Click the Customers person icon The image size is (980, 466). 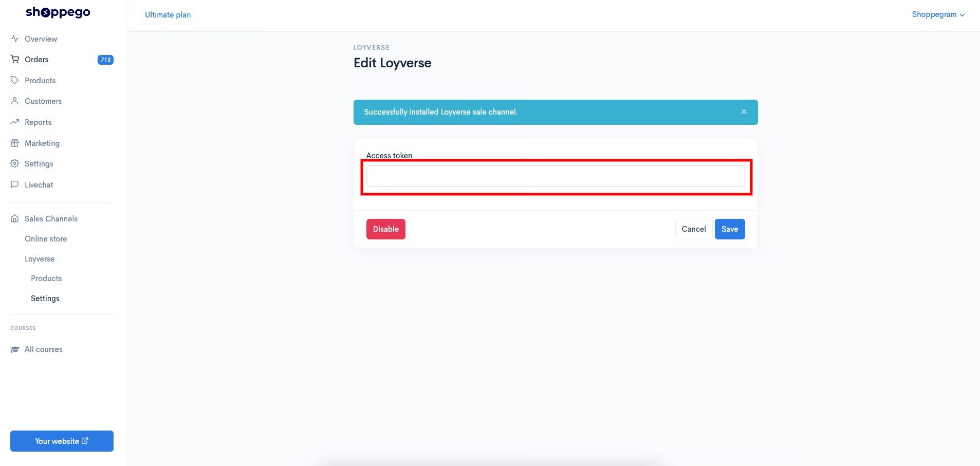[14, 101]
